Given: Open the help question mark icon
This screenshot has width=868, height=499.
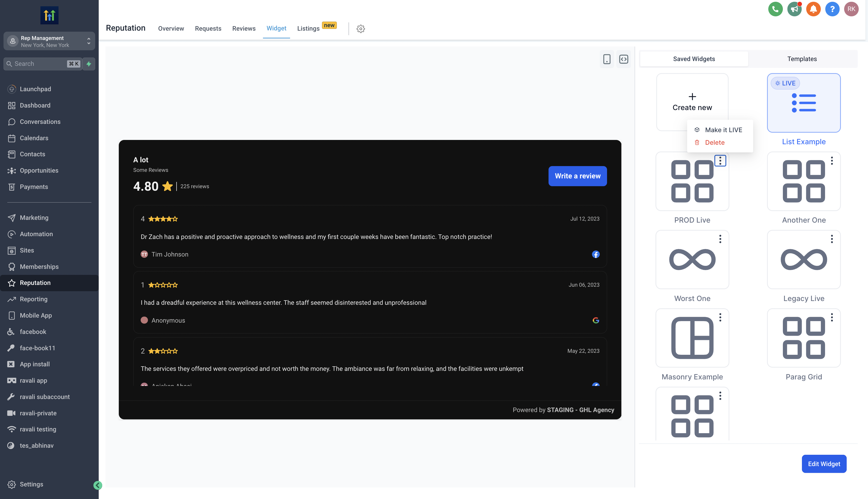Looking at the screenshot, I should [832, 9].
